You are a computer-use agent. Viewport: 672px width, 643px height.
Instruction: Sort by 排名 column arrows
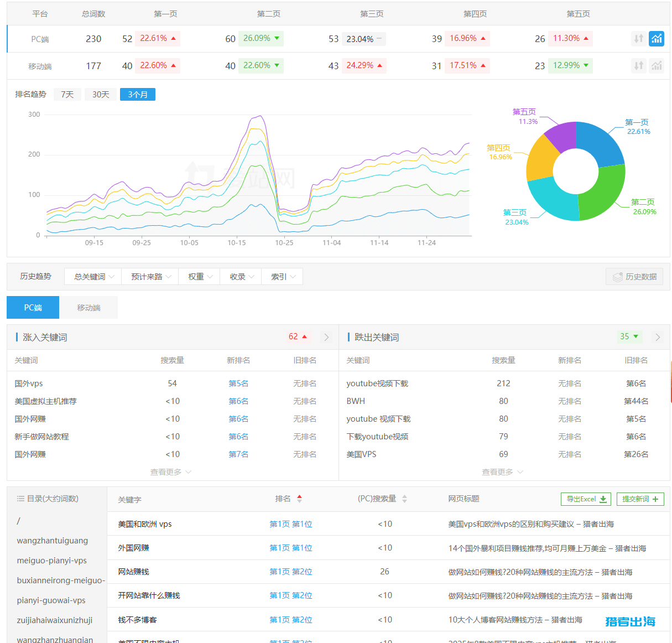click(x=299, y=499)
